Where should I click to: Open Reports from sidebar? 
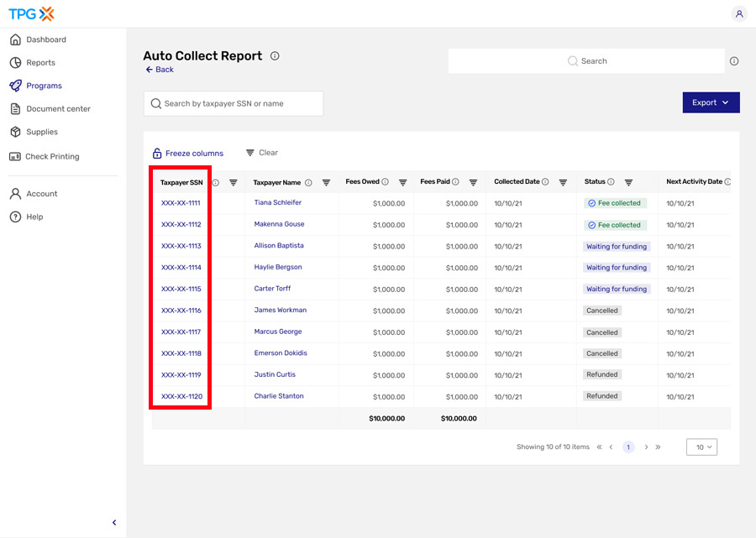click(x=33, y=63)
